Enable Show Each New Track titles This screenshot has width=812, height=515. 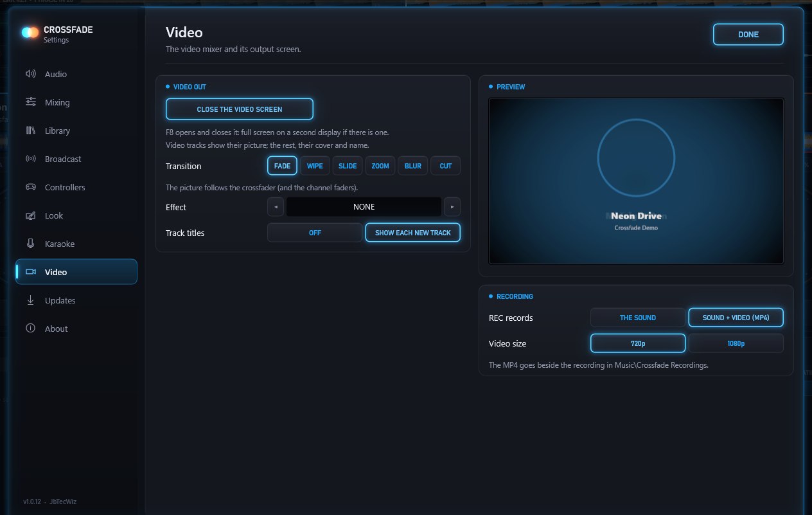coord(413,233)
